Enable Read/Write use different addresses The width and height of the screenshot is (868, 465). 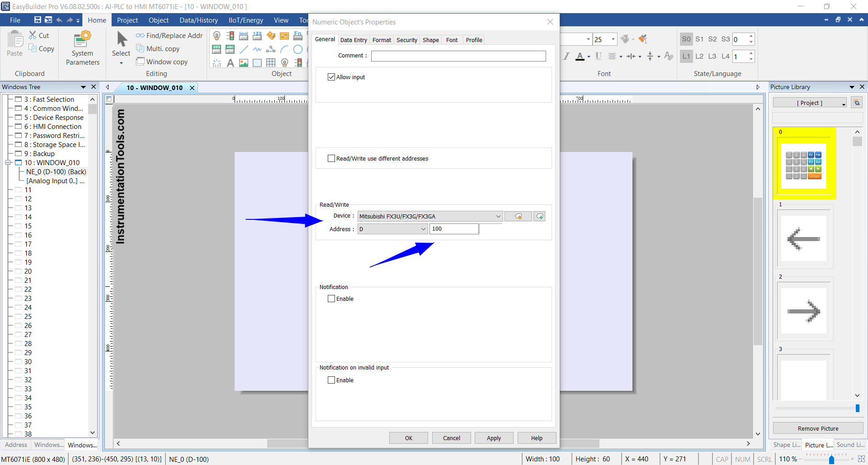tap(331, 158)
